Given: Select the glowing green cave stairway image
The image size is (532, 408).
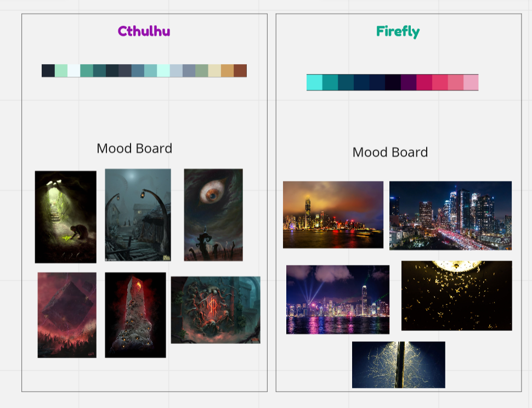Looking at the screenshot, I should 66,217.
